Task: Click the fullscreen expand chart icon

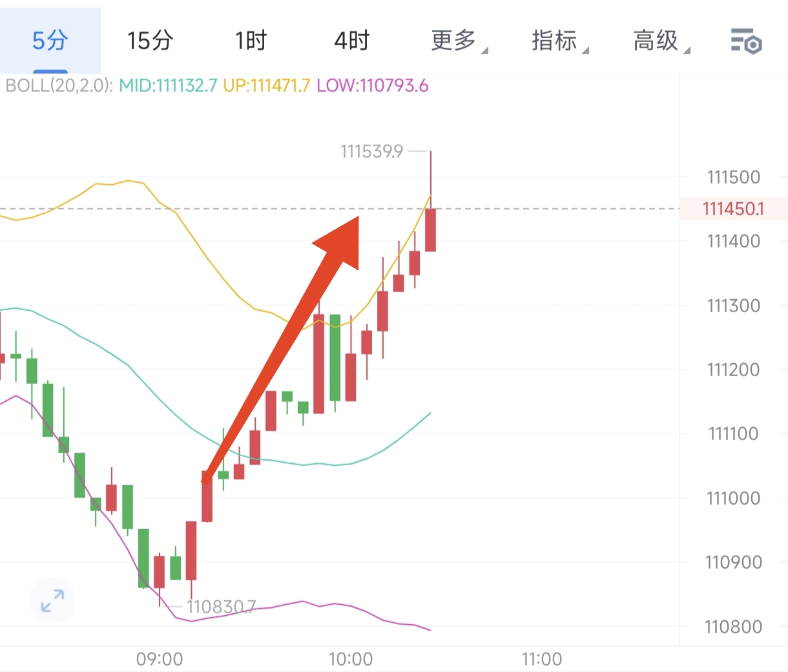Action: pos(52,600)
